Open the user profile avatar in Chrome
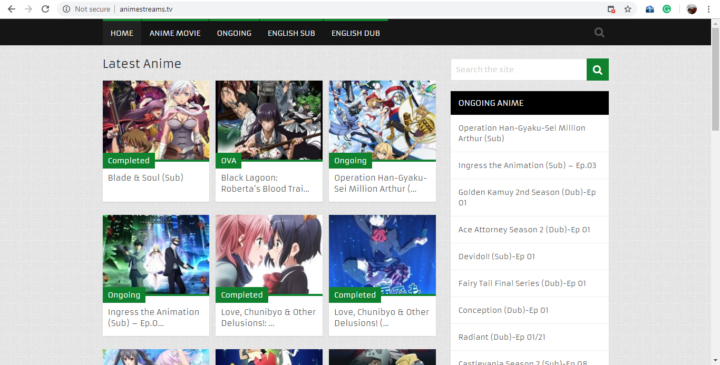 [692, 9]
